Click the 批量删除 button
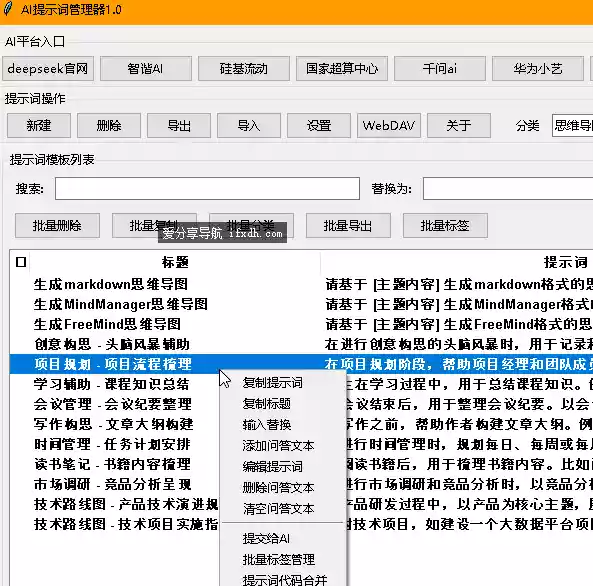The width and height of the screenshot is (593, 586). click(57, 226)
